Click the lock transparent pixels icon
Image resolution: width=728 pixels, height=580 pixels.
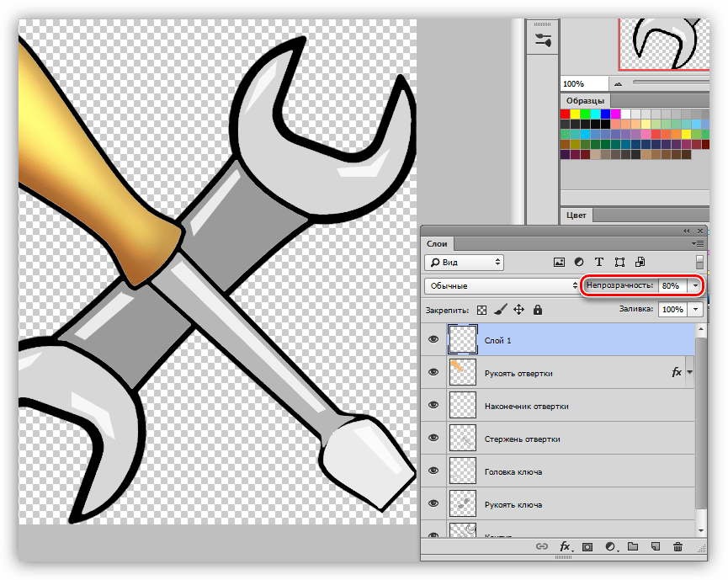[x=482, y=310]
